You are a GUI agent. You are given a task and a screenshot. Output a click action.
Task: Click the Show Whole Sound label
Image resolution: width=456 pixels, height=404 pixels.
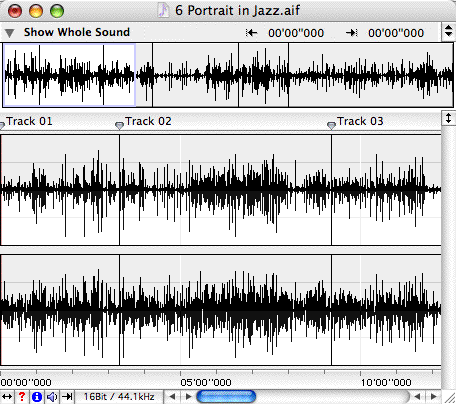pyautogui.click(x=77, y=32)
